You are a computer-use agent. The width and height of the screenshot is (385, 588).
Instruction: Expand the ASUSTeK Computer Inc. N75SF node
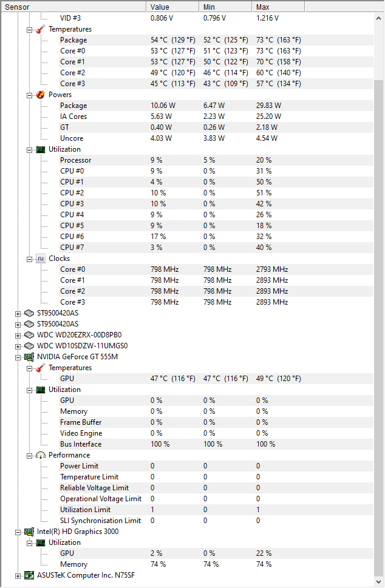tap(18, 575)
